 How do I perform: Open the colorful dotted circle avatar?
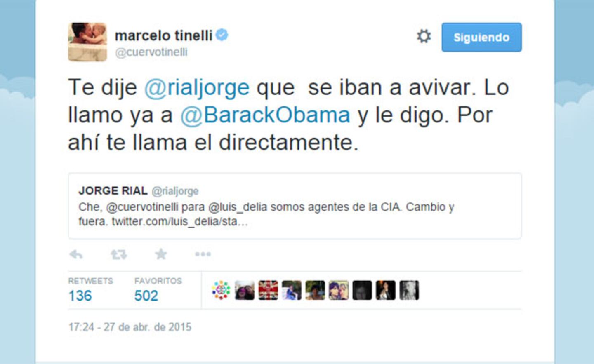point(221,290)
